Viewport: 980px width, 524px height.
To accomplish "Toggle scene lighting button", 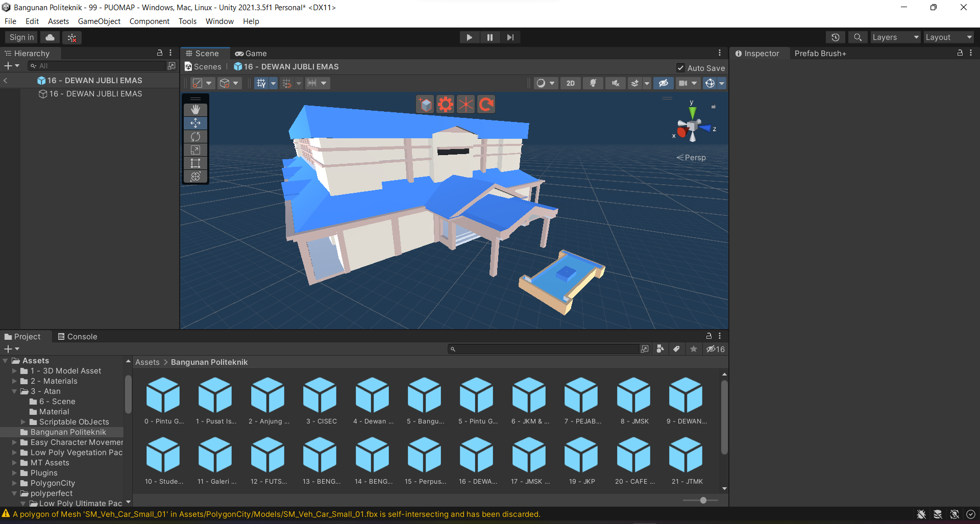I will pos(593,83).
